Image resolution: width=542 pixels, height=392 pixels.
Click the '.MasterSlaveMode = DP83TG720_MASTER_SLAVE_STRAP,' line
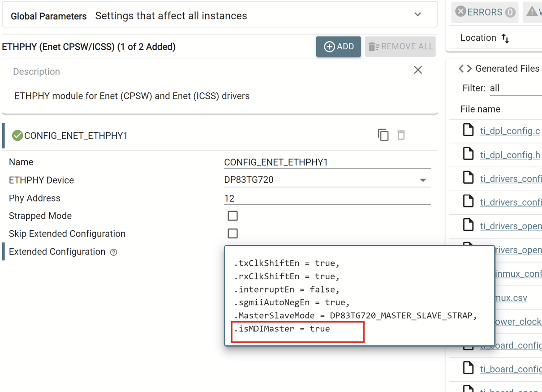pyautogui.click(x=355, y=315)
